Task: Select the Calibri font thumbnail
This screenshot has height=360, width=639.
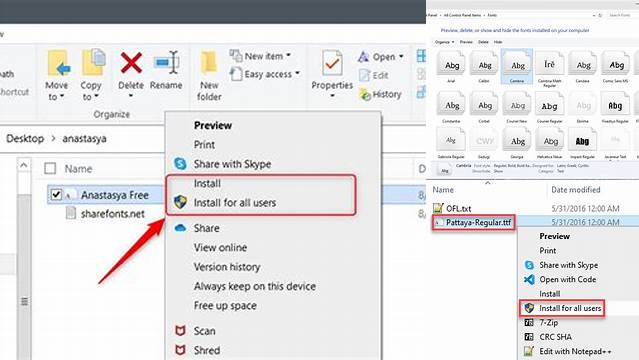Action: coord(484,68)
